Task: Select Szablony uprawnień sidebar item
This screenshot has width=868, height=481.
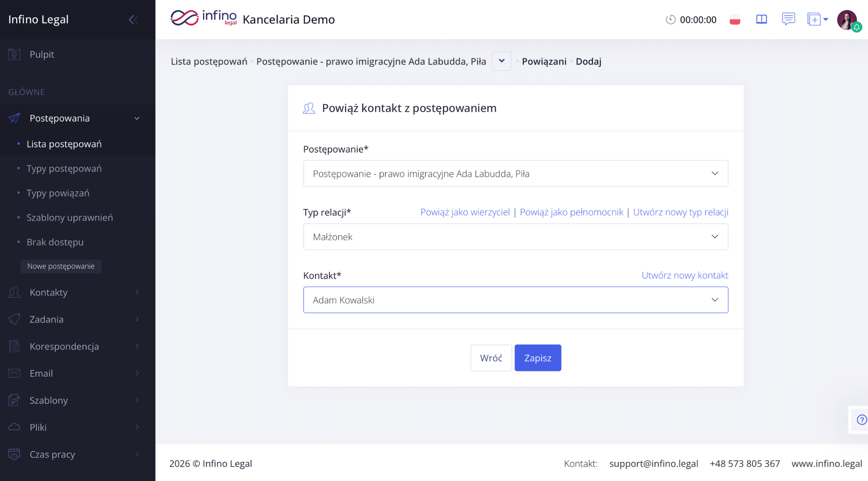Action: [70, 218]
